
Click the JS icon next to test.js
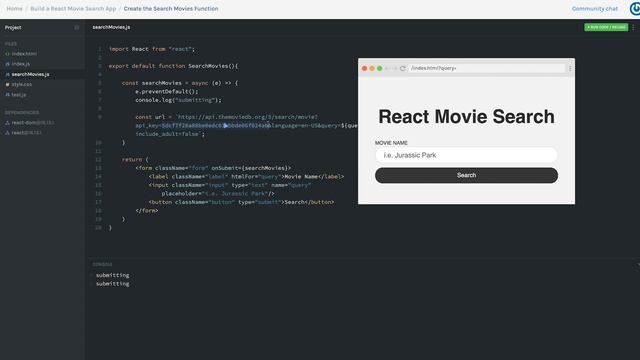tap(7, 95)
